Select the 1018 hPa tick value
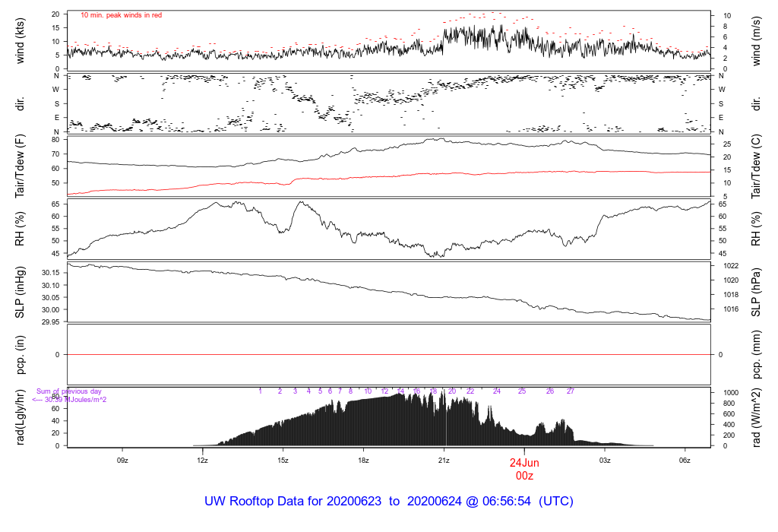This screenshot has width=778, height=532. [x=731, y=295]
